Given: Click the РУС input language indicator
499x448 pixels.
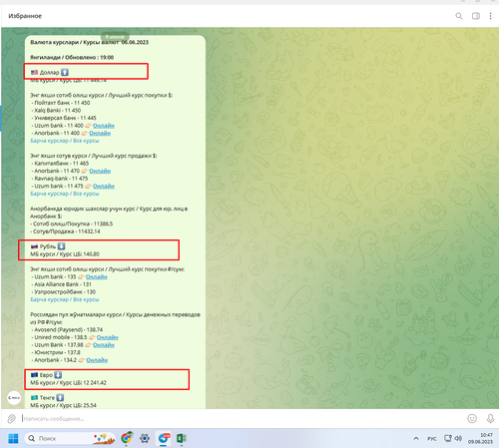Looking at the screenshot, I should click(x=432, y=439).
